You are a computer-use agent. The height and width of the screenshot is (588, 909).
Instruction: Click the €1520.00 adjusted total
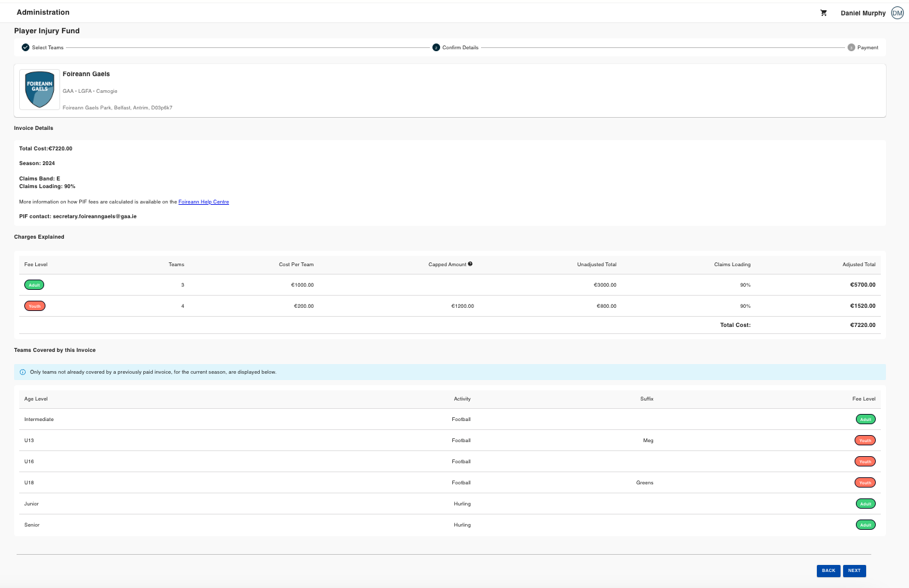pyautogui.click(x=863, y=306)
